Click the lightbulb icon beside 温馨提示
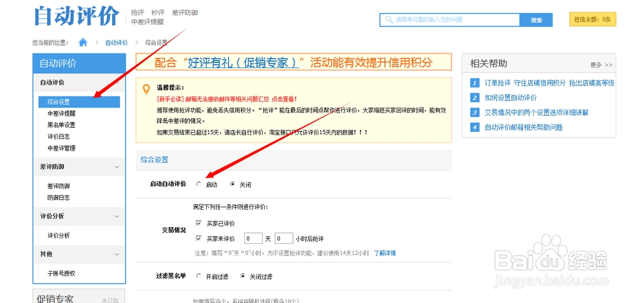This screenshot has width=644, height=303. pos(146,89)
